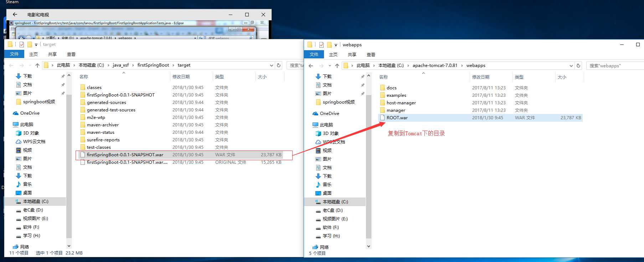Open 文件 tab in target window
This screenshot has width=644, height=262.
14,54
